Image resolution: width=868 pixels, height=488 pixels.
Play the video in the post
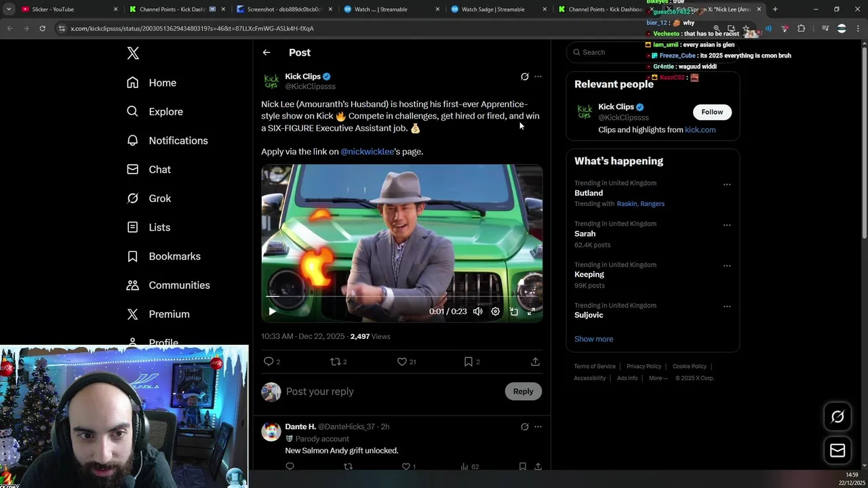272,311
